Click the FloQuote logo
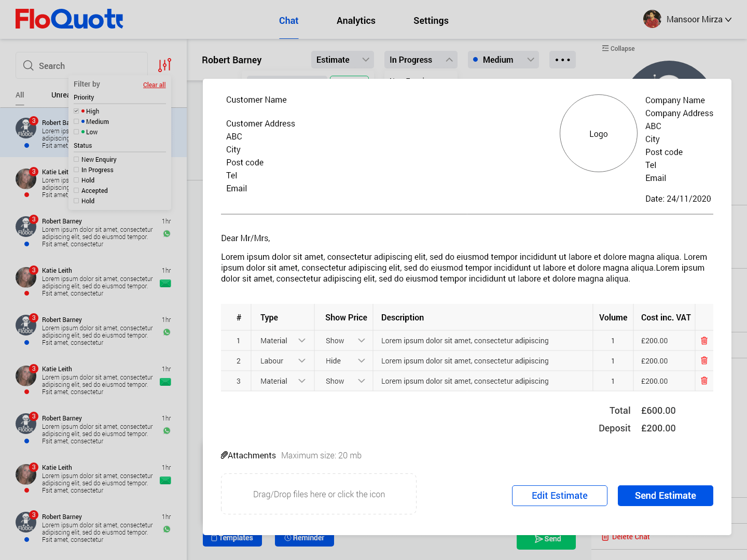This screenshot has width=747, height=560. coord(69,19)
